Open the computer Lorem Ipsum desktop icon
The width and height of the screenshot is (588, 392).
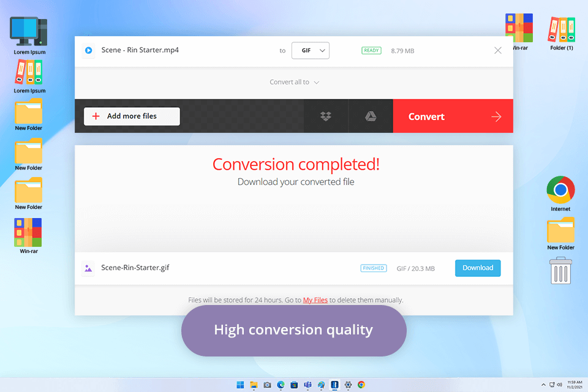pyautogui.click(x=29, y=36)
